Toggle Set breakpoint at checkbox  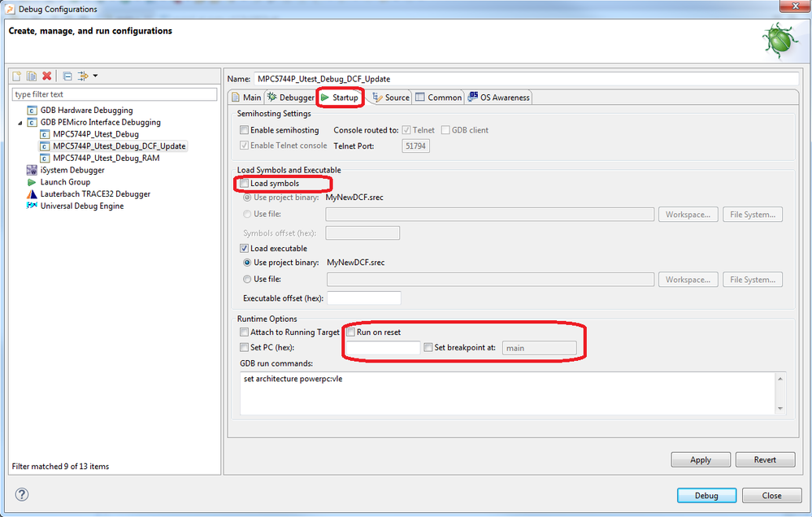[428, 348]
